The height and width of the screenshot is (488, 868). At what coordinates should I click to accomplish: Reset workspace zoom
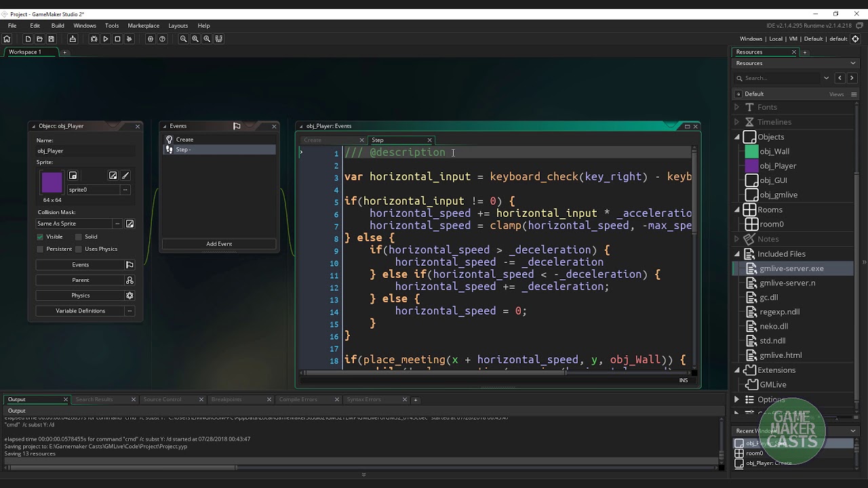pos(195,39)
